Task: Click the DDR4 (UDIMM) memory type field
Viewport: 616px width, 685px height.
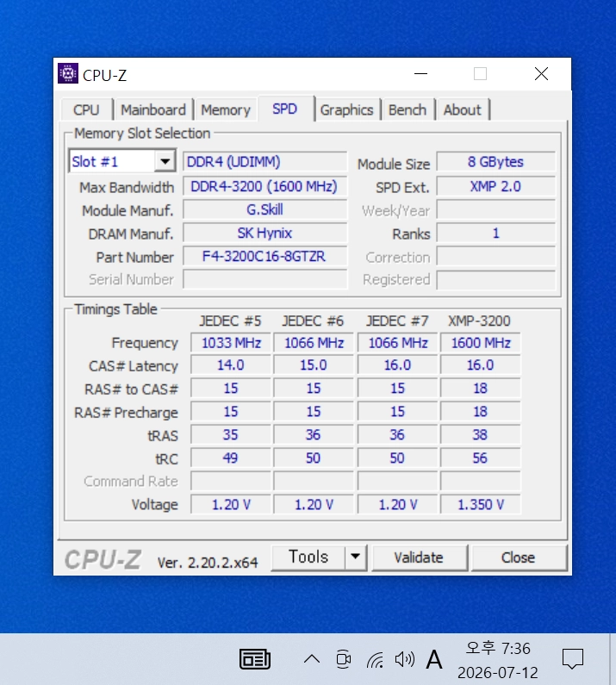Action: pos(264,162)
